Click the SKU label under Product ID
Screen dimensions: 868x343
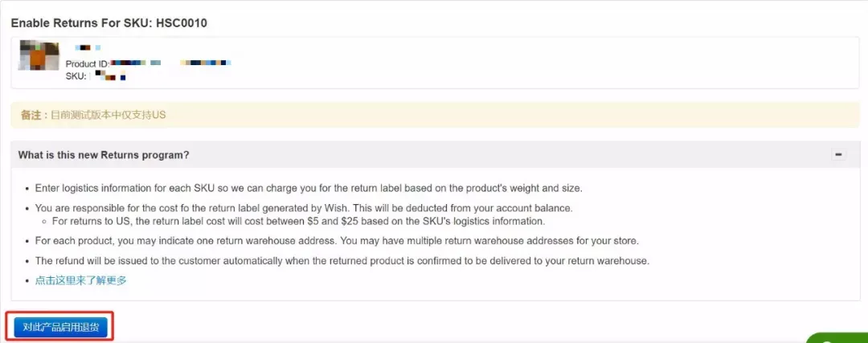tap(76, 76)
